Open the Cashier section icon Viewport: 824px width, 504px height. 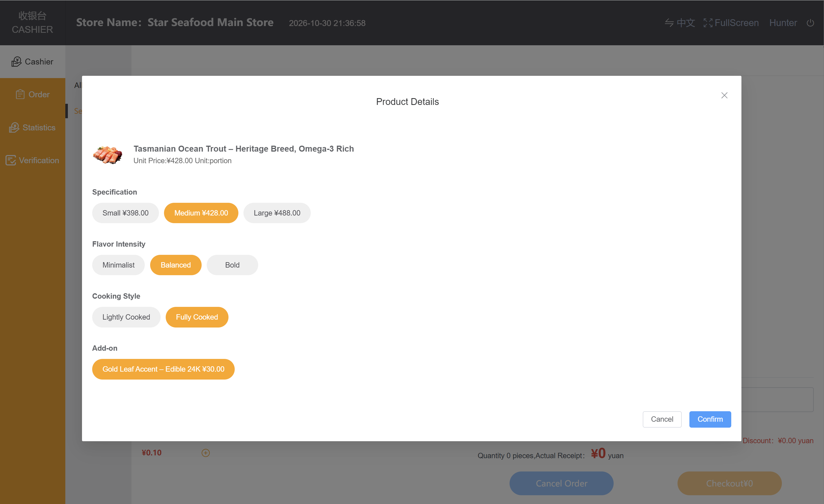(x=16, y=62)
